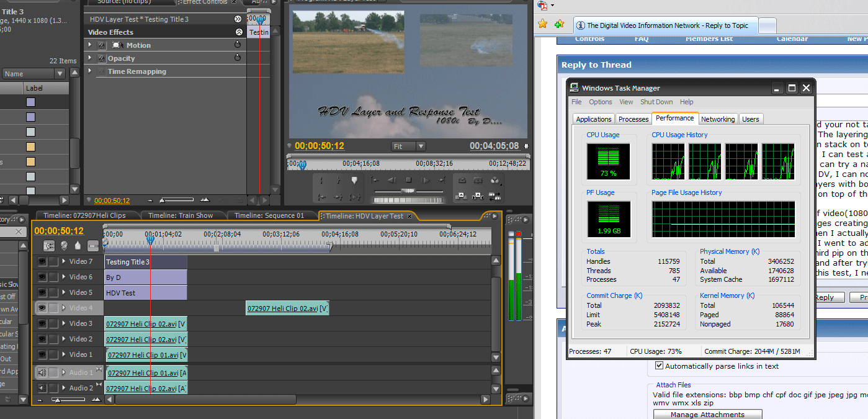The width and height of the screenshot is (868, 419).
Task: Switch to Timeline: Sequence 01 tab
Action: [x=269, y=215]
